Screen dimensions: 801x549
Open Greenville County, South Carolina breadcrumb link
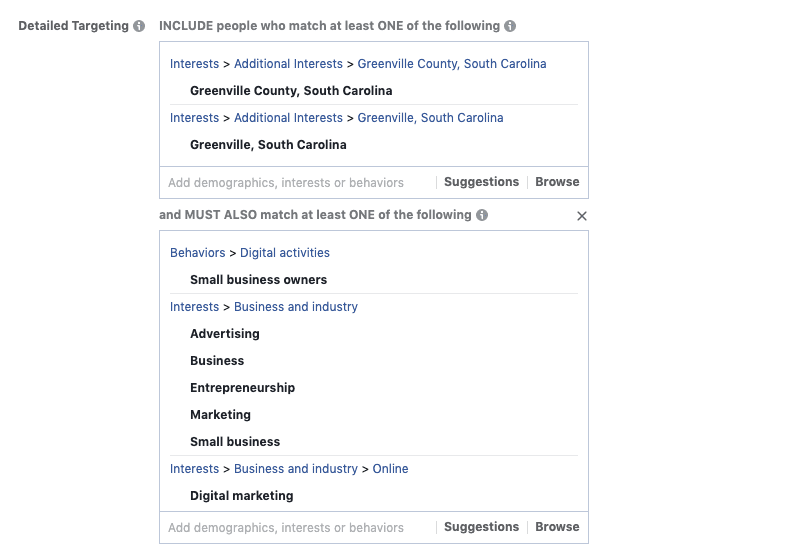click(x=452, y=64)
